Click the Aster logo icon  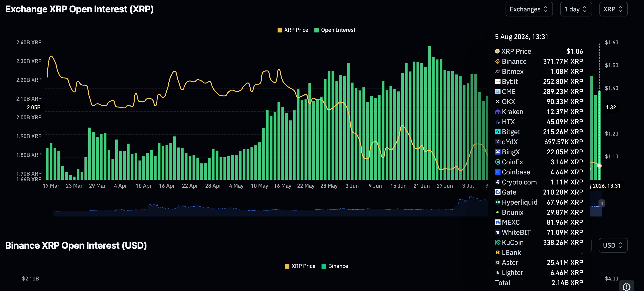click(498, 263)
